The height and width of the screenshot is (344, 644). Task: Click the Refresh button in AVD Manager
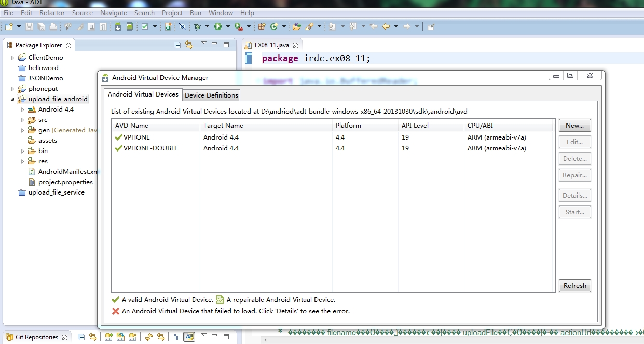click(x=574, y=285)
